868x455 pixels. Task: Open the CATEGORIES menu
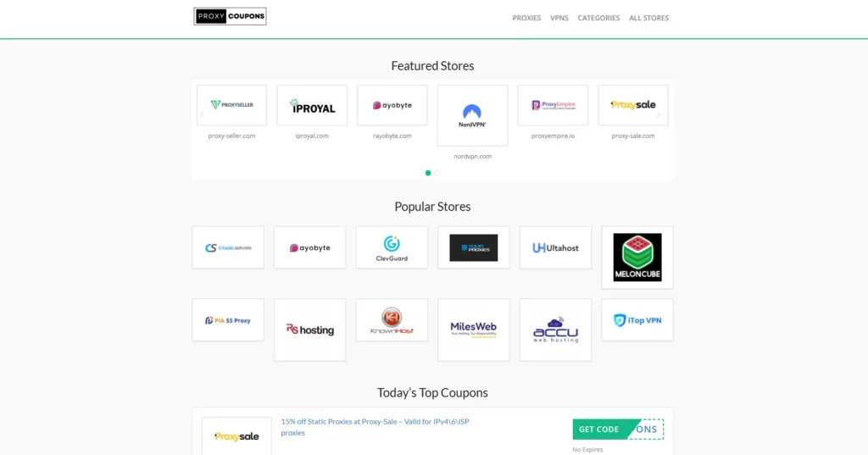coord(598,18)
